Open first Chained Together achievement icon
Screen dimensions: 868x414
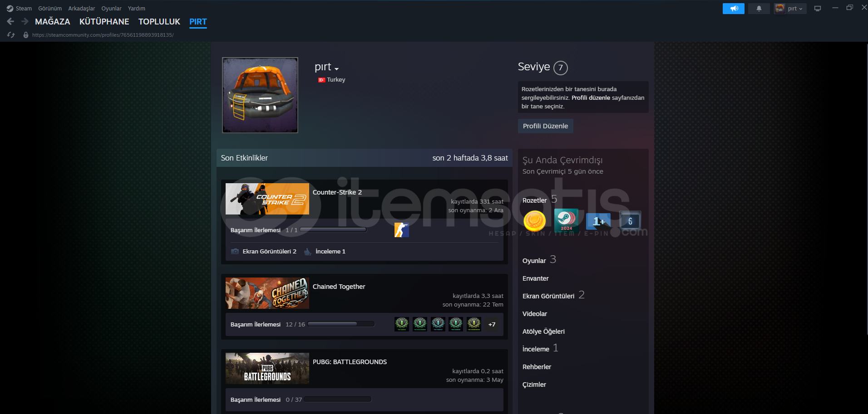[x=402, y=324]
